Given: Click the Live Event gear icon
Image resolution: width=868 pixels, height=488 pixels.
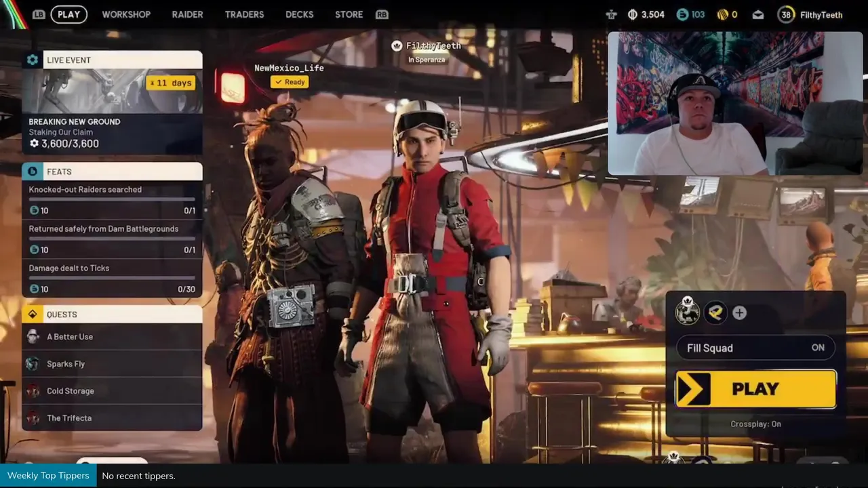Looking at the screenshot, I should (32, 60).
